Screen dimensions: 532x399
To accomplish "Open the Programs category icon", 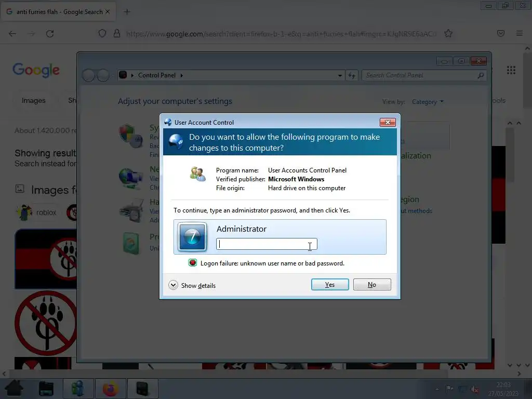I will tap(131, 243).
